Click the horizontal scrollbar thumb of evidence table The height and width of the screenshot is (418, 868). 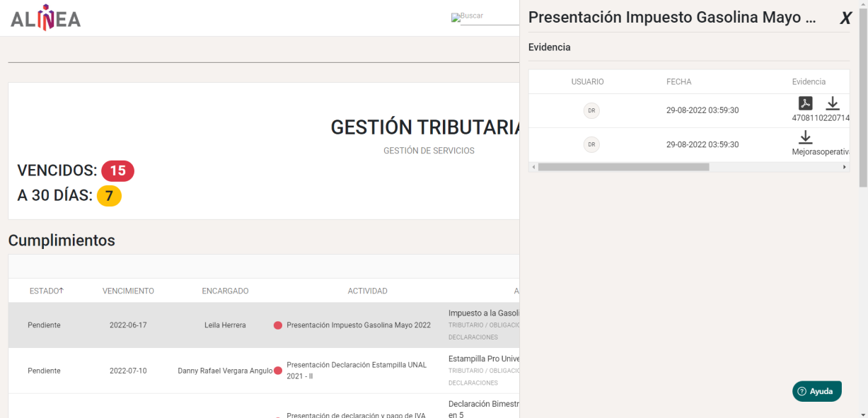tap(623, 167)
